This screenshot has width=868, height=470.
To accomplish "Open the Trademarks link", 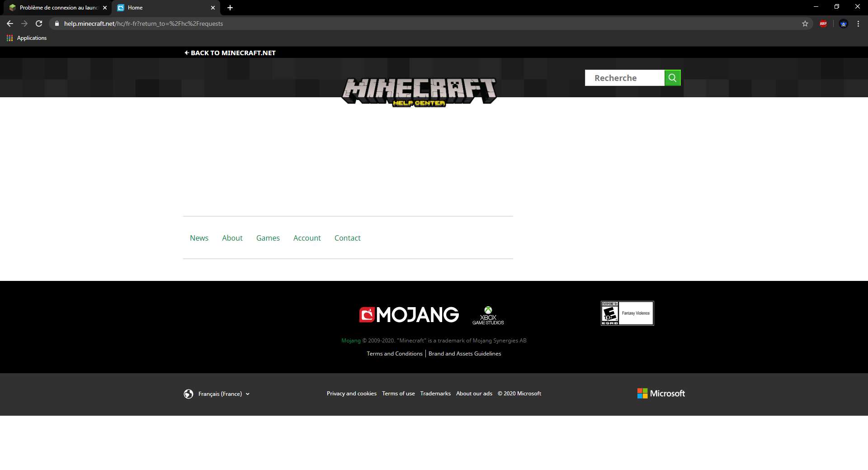I will 435,394.
